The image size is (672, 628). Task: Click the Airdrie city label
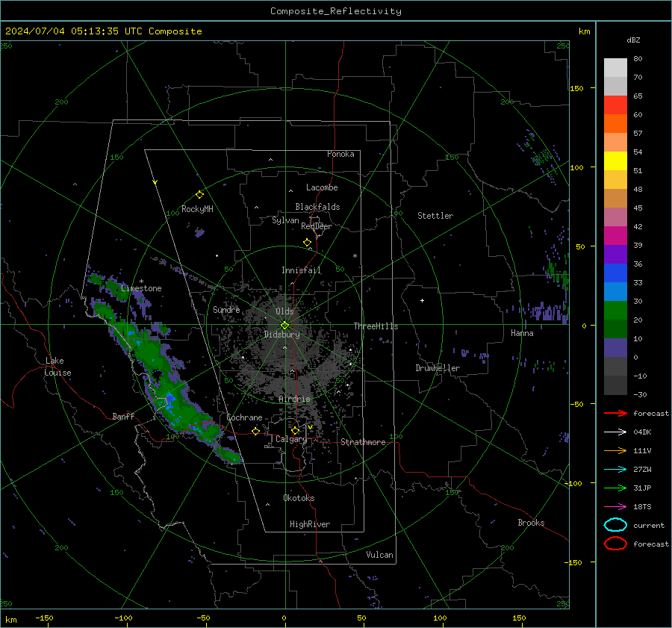point(294,399)
